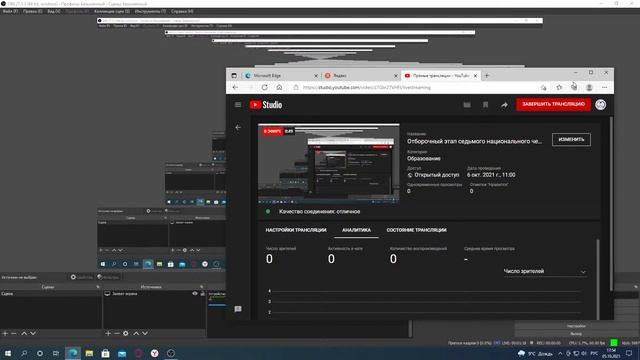
Task: Click OBS Настройки button
Action: tap(576, 326)
